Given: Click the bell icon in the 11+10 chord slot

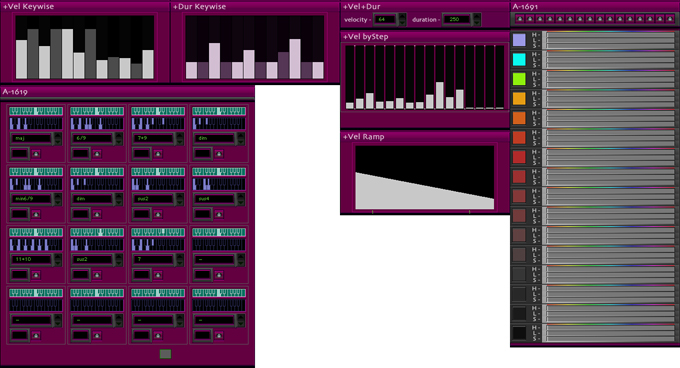Looking at the screenshot, I should click(x=36, y=275).
